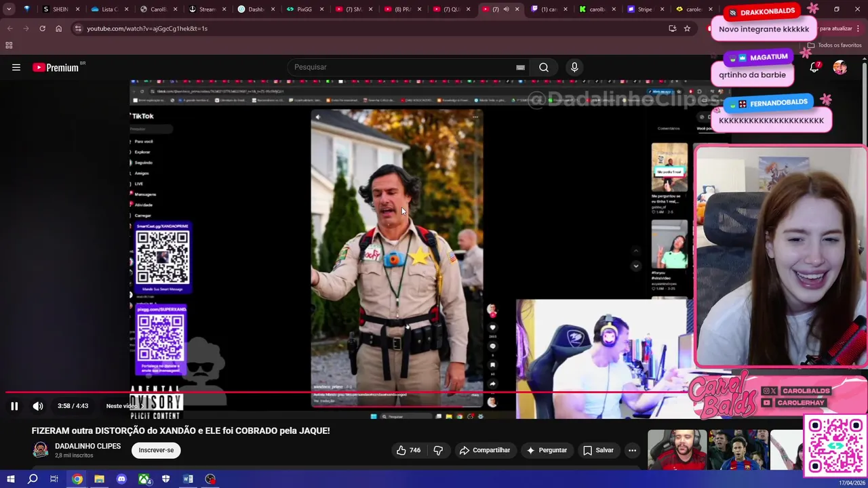Open the DADALINHO CLIPES channel avatar
Image resolution: width=868 pixels, height=488 pixels.
[x=41, y=450]
